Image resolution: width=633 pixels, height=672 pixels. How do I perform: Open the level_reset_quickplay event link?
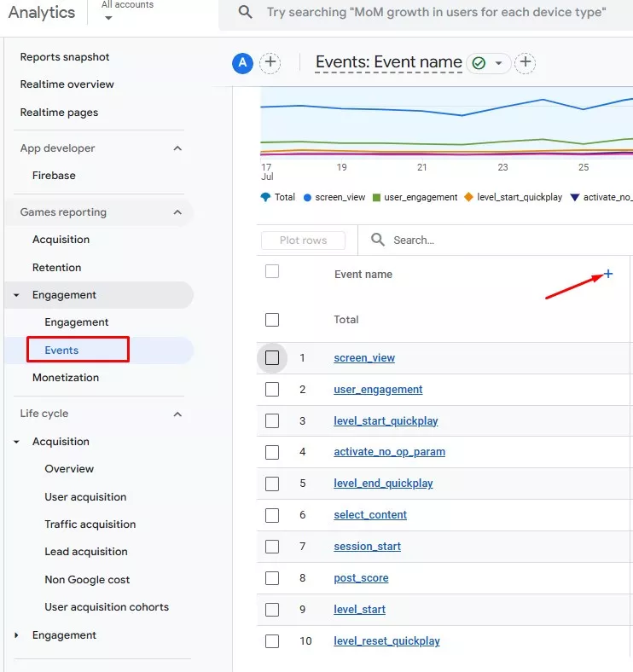(386, 641)
